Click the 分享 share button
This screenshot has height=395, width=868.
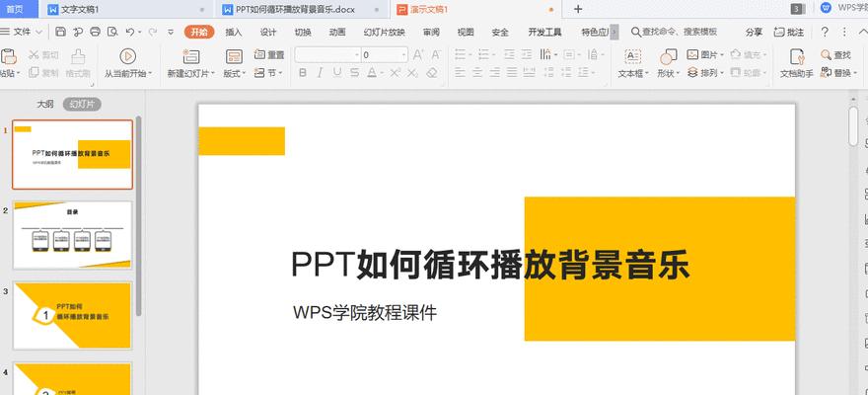[x=754, y=33]
